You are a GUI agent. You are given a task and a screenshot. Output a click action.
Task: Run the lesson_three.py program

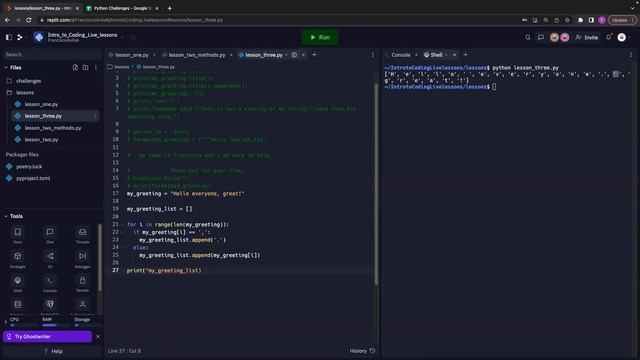point(320,37)
